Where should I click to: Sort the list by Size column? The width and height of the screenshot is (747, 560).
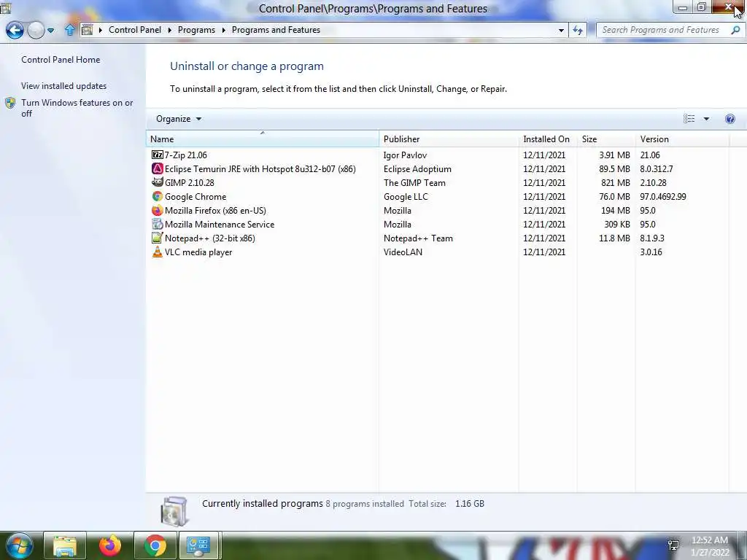pyautogui.click(x=605, y=139)
